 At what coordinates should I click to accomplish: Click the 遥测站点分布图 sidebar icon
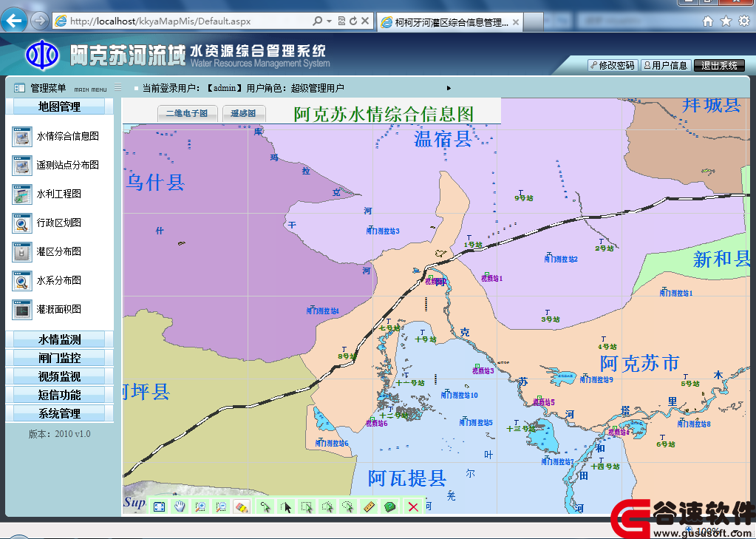[x=22, y=166]
